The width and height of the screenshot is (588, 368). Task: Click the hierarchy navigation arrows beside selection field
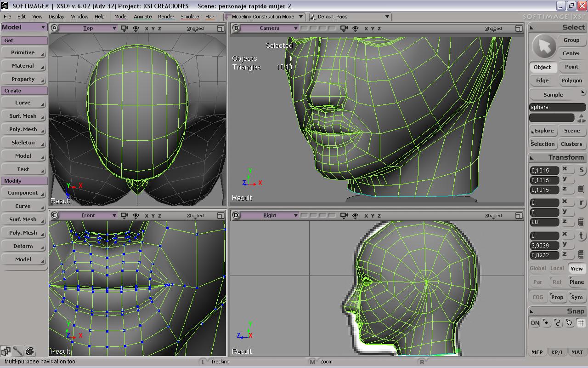581,118
